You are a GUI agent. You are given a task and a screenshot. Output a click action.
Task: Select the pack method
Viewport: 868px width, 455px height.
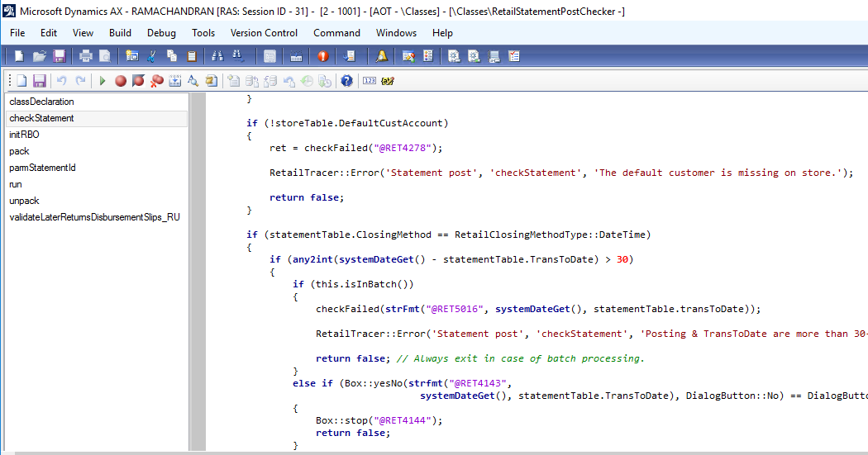tap(19, 151)
